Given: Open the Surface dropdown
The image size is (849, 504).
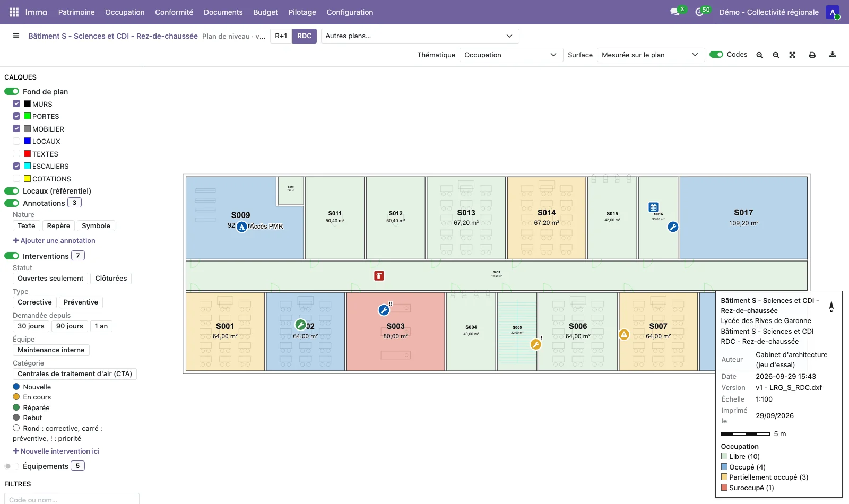Looking at the screenshot, I should click(x=651, y=55).
